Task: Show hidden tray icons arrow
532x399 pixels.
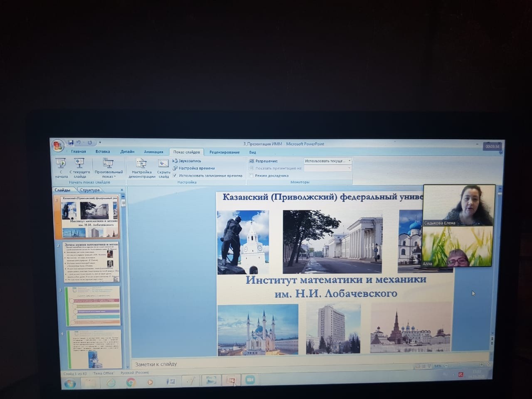Action: pyautogui.click(x=453, y=374)
